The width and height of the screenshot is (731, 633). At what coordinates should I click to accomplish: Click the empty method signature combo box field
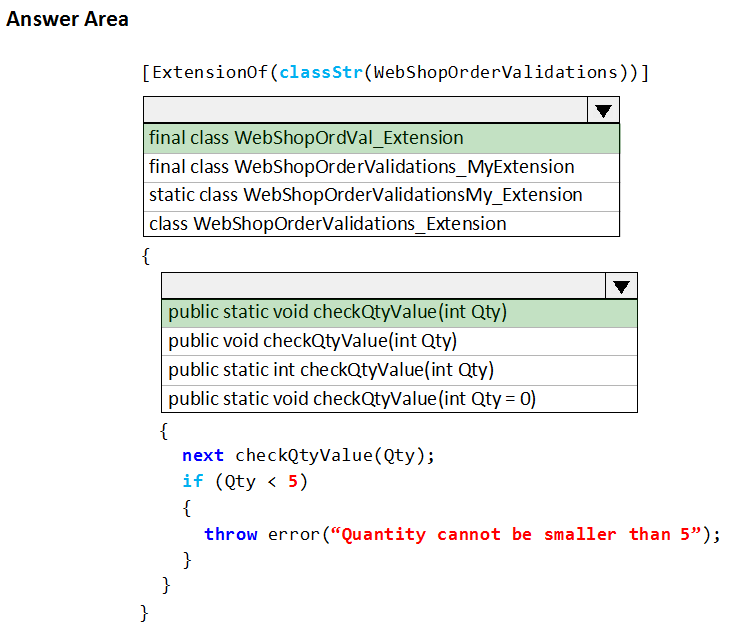[383, 286]
